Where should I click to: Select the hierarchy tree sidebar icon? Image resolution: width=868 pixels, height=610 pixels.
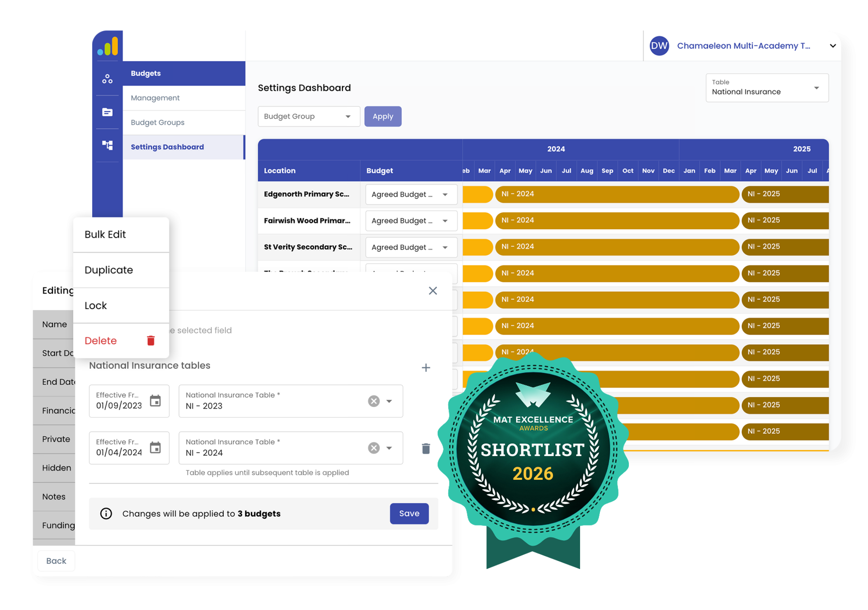click(107, 145)
